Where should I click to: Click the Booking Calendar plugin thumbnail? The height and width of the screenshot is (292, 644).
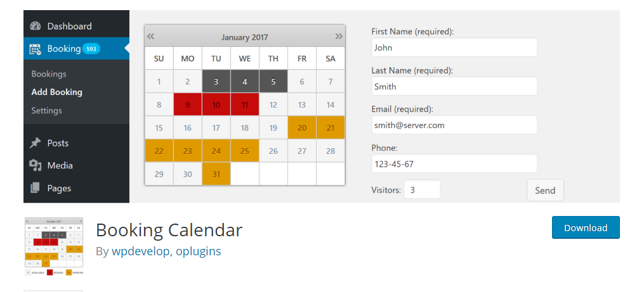pyautogui.click(x=54, y=246)
